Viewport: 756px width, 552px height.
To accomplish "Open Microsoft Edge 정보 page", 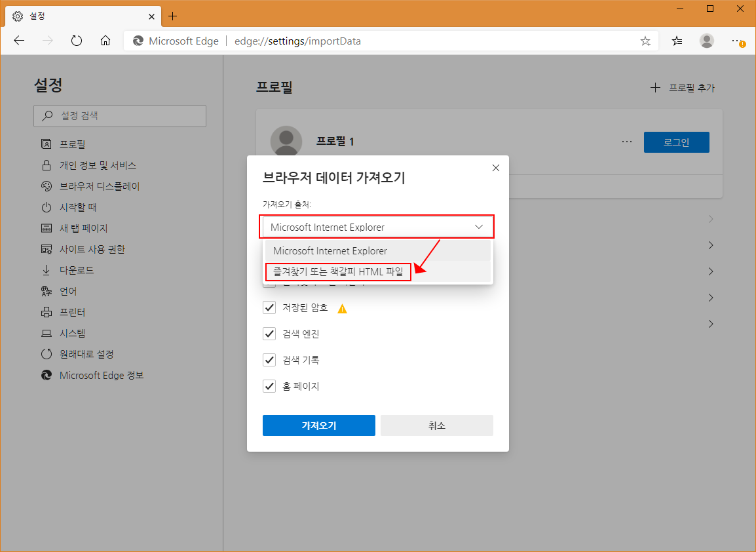I will 102,376.
